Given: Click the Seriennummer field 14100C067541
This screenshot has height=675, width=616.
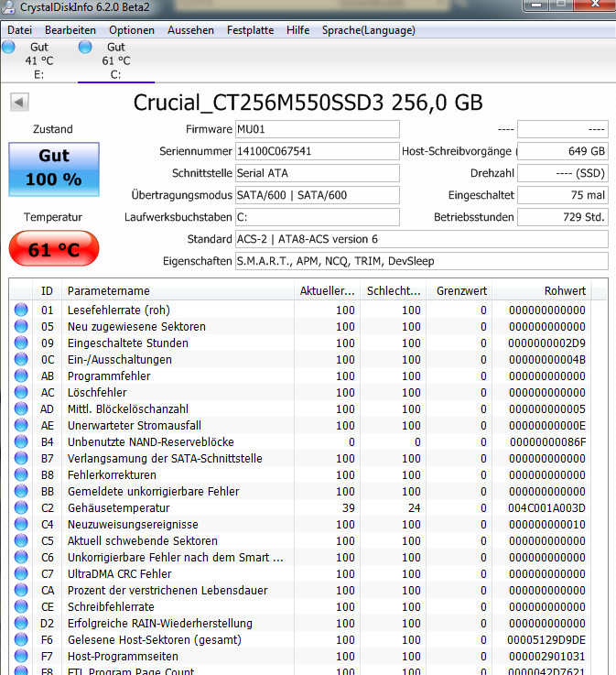Looking at the screenshot, I should tap(318, 151).
